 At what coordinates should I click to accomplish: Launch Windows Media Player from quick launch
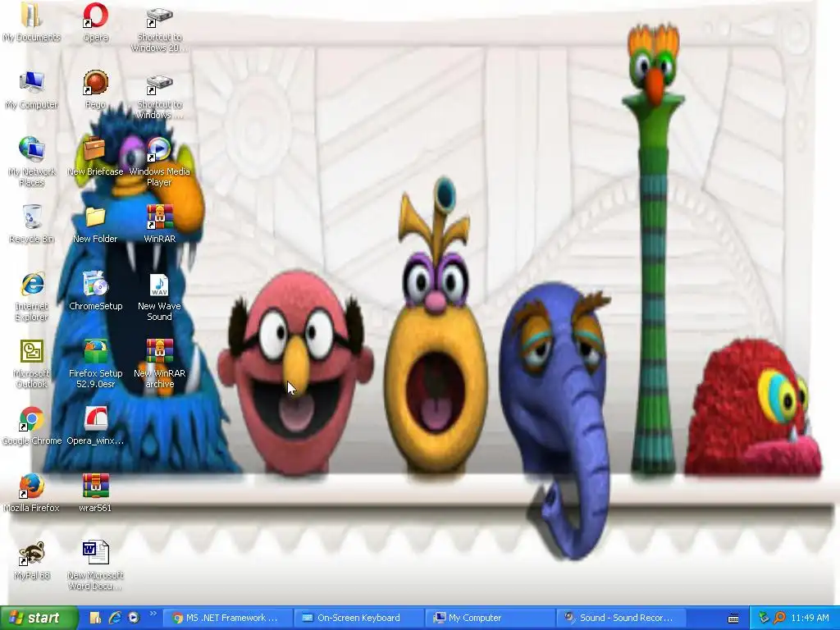tap(134, 618)
